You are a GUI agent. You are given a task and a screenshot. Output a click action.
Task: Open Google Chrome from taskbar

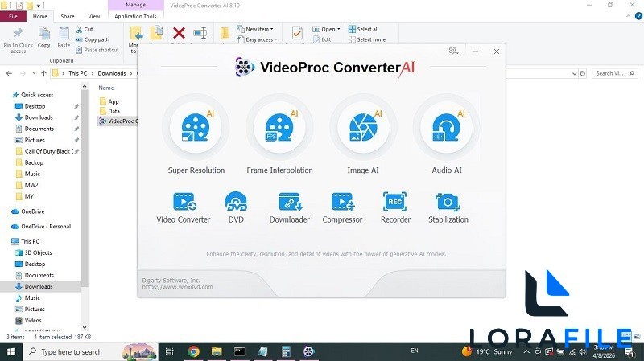pos(193,351)
